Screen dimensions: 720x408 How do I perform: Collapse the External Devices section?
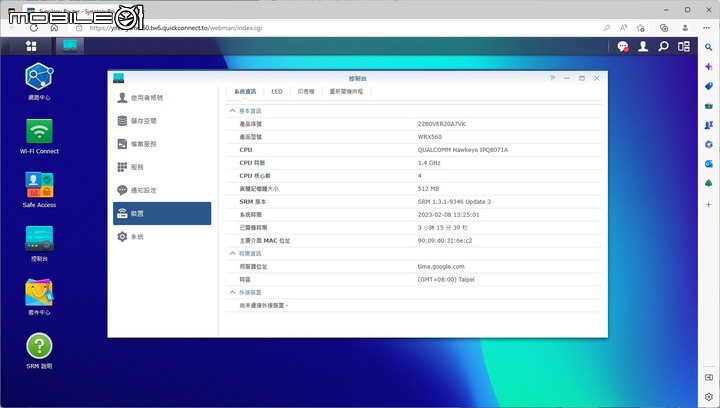click(x=232, y=292)
